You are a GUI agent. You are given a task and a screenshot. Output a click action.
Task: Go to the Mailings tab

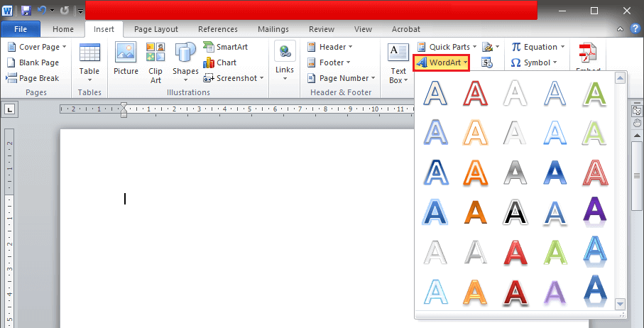coord(273,29)
